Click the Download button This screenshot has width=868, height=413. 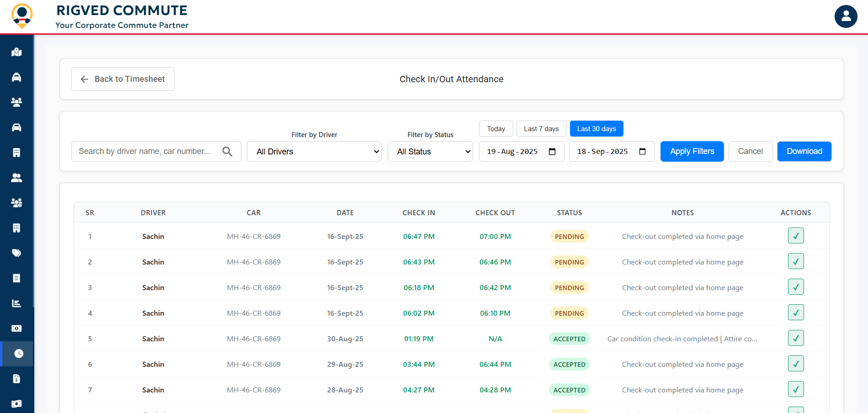[x=804, y=151]
